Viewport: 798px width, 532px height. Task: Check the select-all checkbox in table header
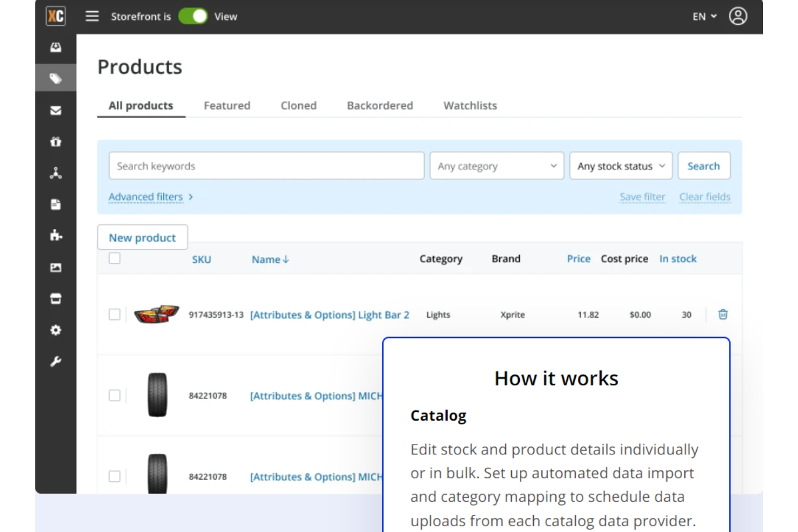pyautogui.click(x=114, y=258)
